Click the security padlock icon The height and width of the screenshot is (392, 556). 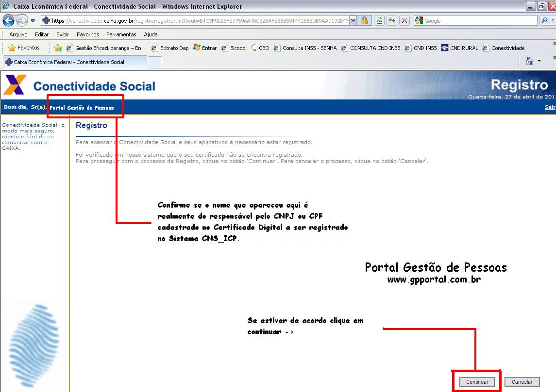[x=365, y=20]
